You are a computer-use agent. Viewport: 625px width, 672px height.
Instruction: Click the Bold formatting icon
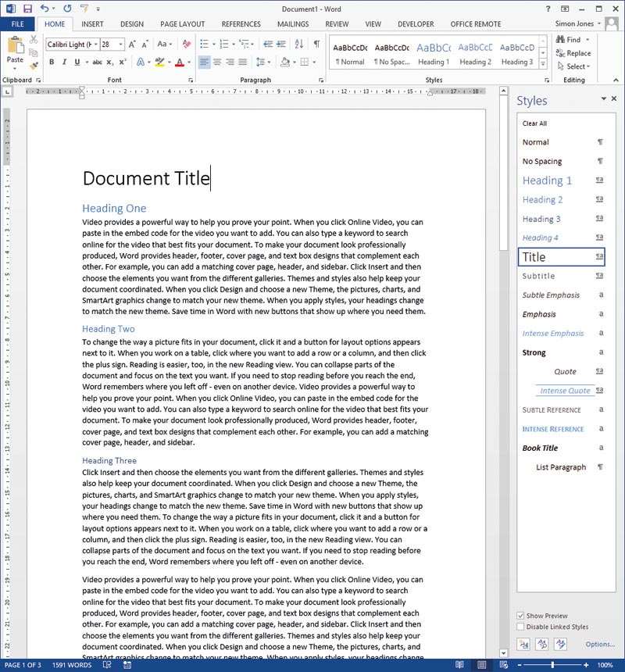pos(52,63)
